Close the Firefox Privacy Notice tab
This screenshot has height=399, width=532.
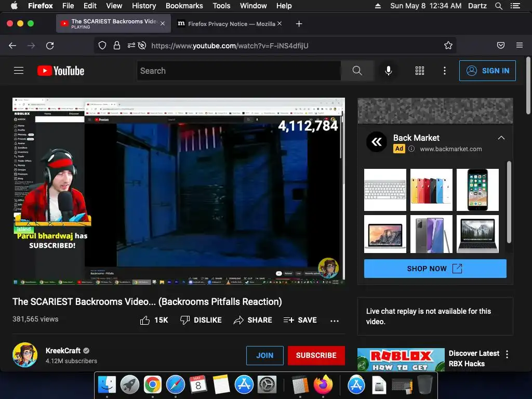pyautogui.click(x=279, y=23)
